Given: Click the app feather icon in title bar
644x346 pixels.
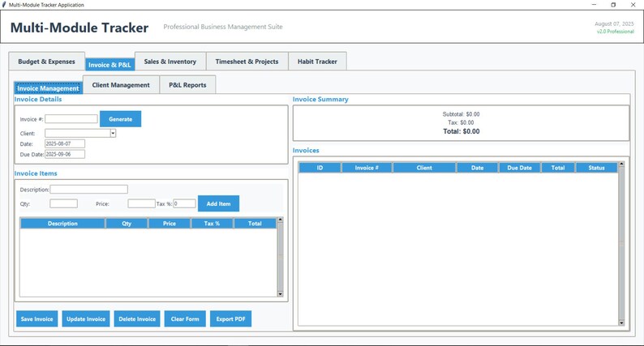Looking at the screenshot, I should (x=4, y=5).
